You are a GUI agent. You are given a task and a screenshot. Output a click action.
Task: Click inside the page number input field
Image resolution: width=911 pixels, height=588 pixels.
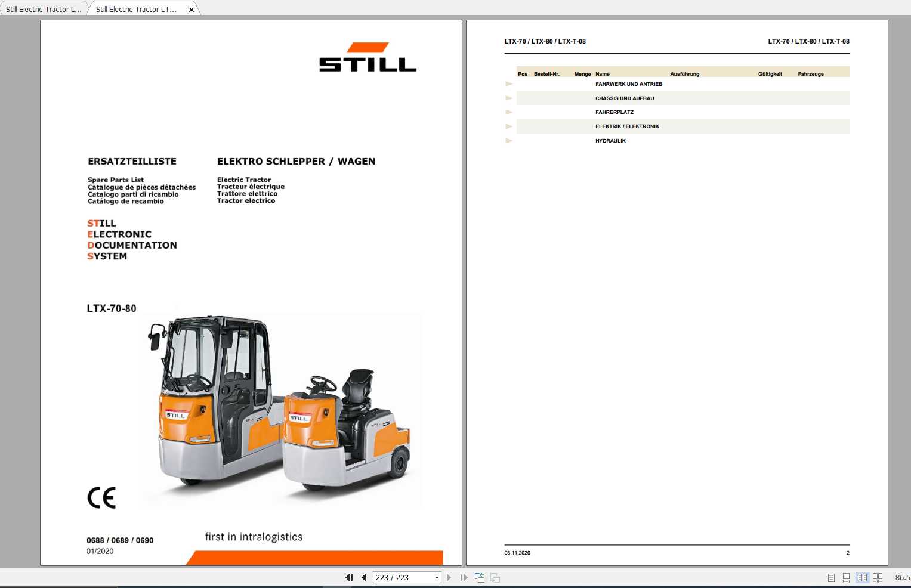(400, 577)
